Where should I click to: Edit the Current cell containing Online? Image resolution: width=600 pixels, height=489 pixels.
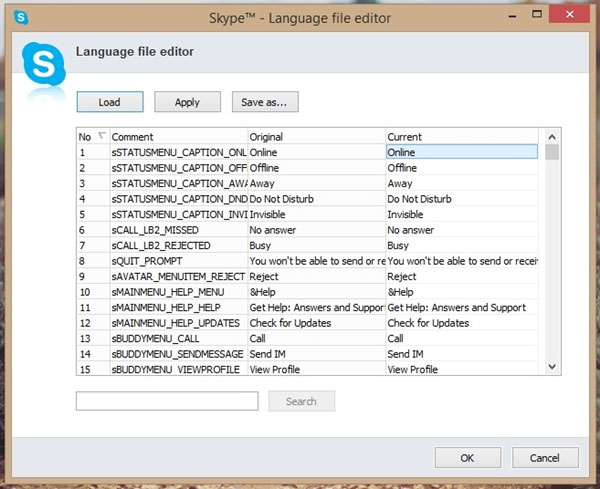pos(461,152)
